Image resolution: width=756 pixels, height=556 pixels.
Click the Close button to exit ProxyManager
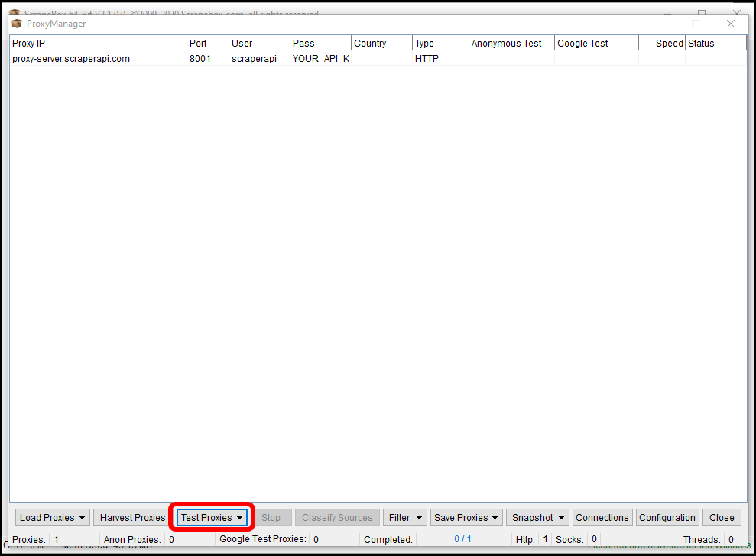[722, 517]
